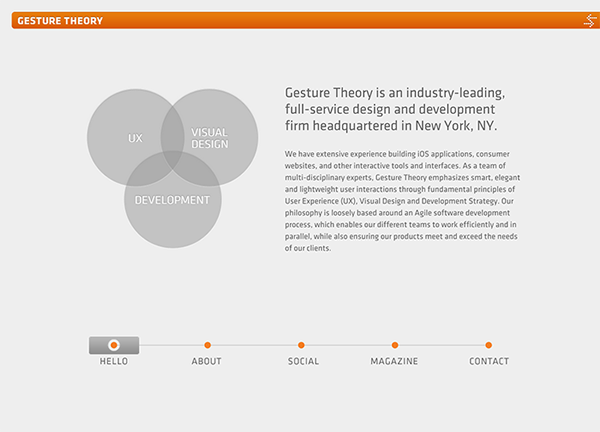Click the gray Hello slider handle
600x432 pixels.
click(x=114, y=345)
